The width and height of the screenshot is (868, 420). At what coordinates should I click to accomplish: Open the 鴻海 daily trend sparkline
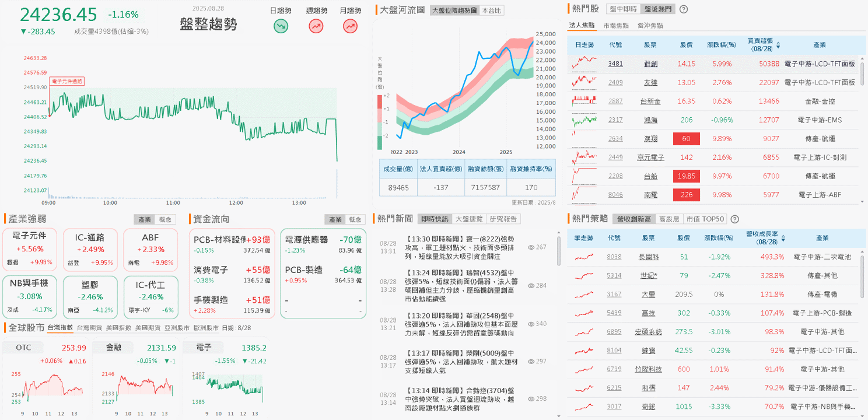[x=584, y=120]
